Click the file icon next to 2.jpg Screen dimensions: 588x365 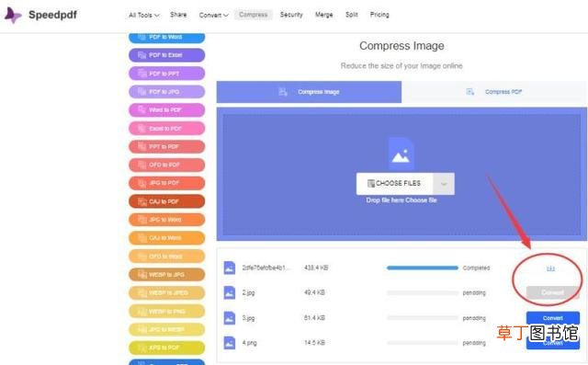tap(230, 292)
